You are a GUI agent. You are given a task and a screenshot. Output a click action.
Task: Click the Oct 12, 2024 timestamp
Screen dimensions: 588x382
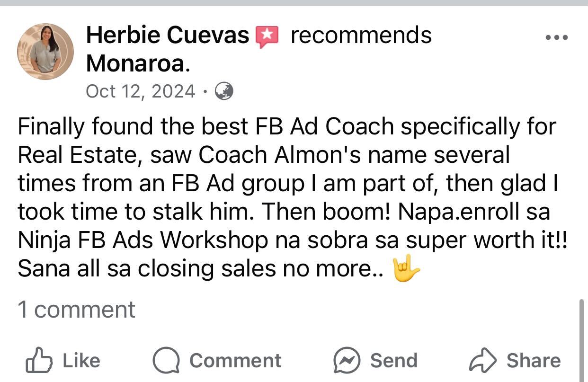tap(141, 91)
